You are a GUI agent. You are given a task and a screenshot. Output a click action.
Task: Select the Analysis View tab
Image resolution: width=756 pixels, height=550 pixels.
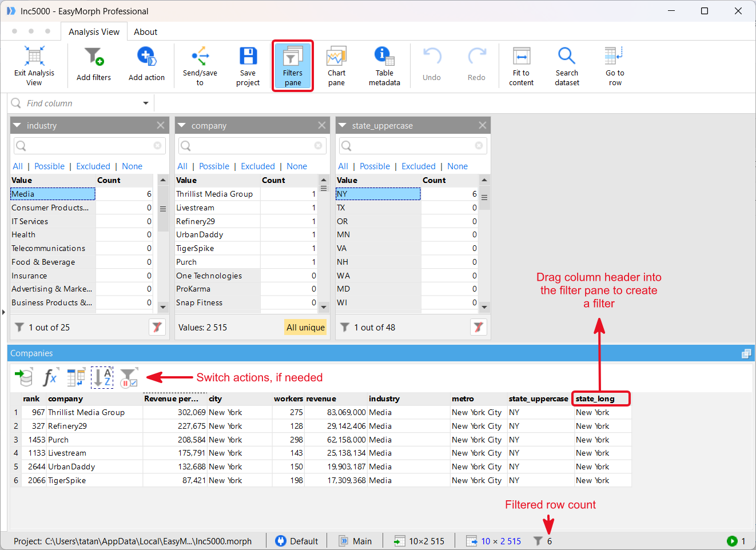94,32
